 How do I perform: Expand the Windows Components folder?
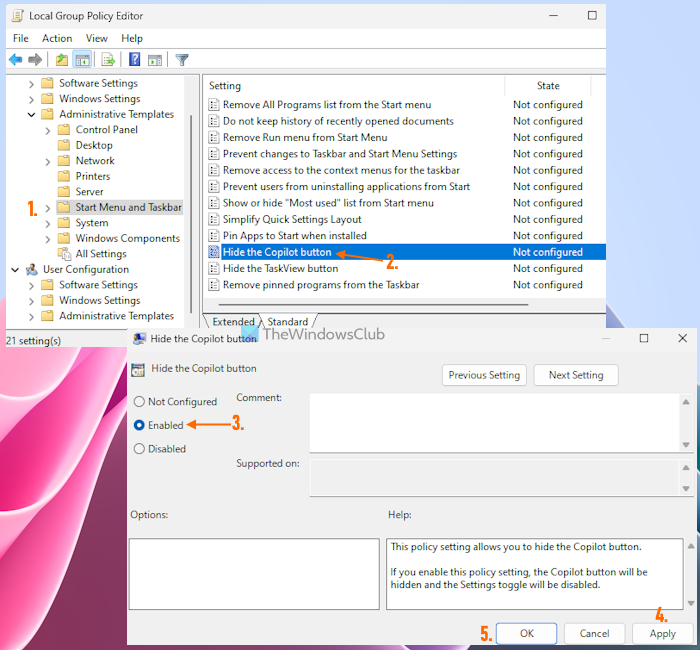[48, 239]
